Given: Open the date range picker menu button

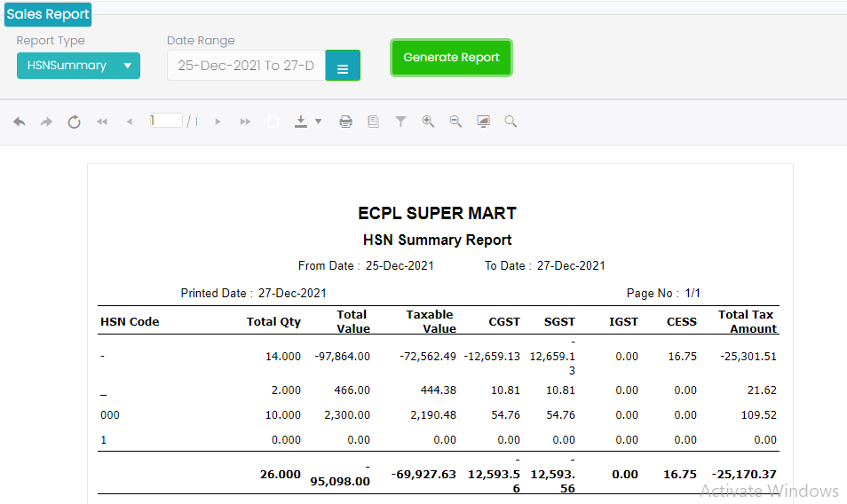Looking at the screenshot, I should click(x=343, y=66).
